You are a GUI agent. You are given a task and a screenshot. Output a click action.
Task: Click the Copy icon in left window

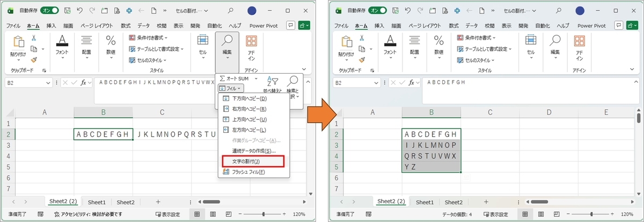[33, 49]
